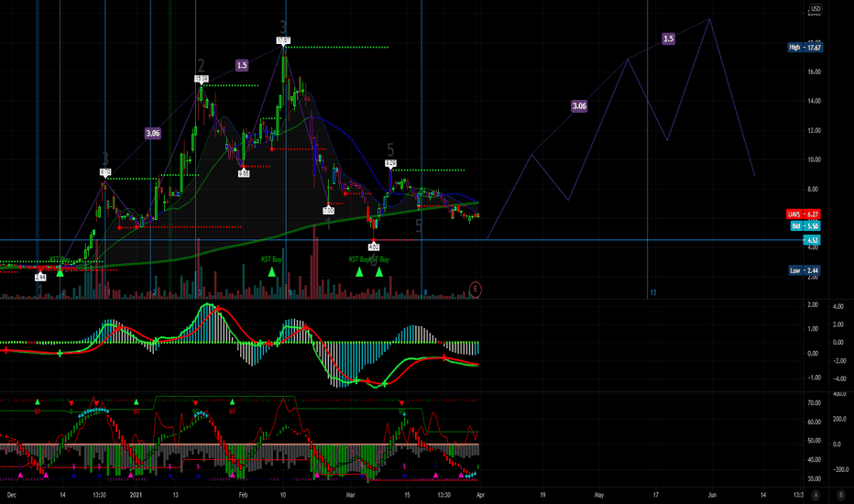Select the 15.08 pivot high label
Image resolution: width=854 pixels, height=504 pixels.
coord(201,79)
